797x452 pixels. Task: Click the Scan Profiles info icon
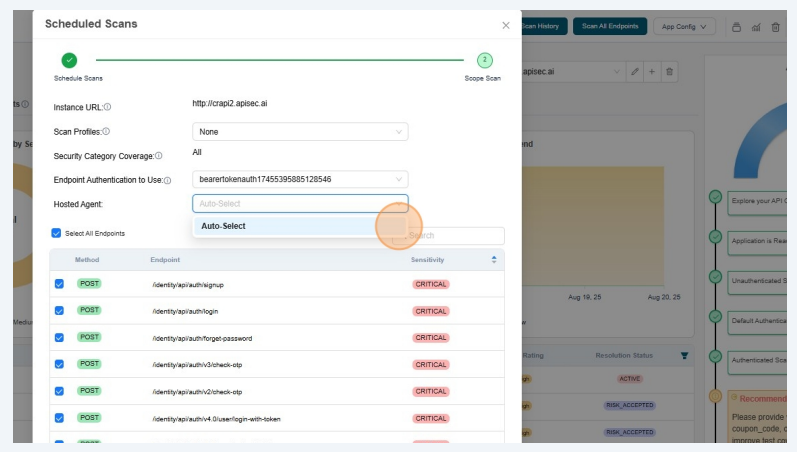(x=106, y=131)
